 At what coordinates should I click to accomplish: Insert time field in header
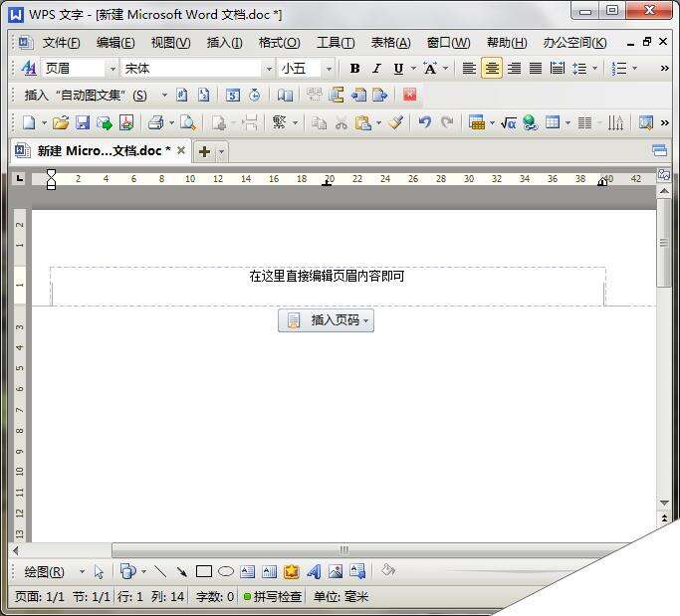(255, 95)
